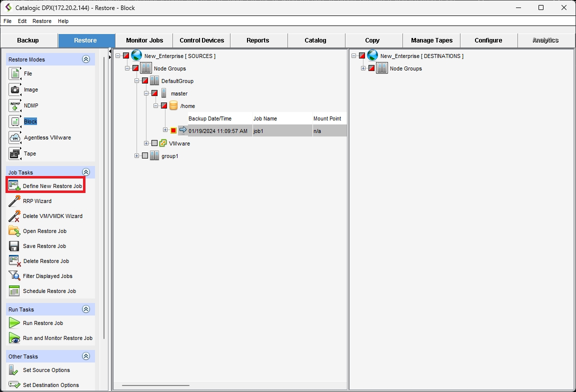
Task: Check the group1 node checkbox
Action: (145, 156)
